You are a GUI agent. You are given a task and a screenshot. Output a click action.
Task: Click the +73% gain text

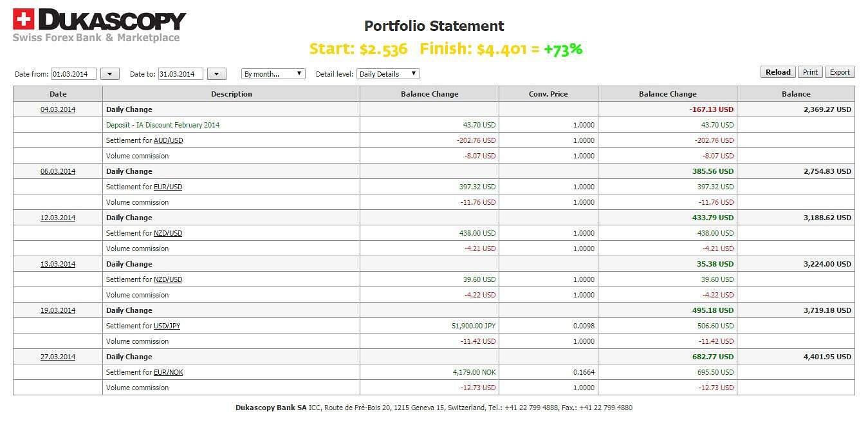(x=563, y=49)
